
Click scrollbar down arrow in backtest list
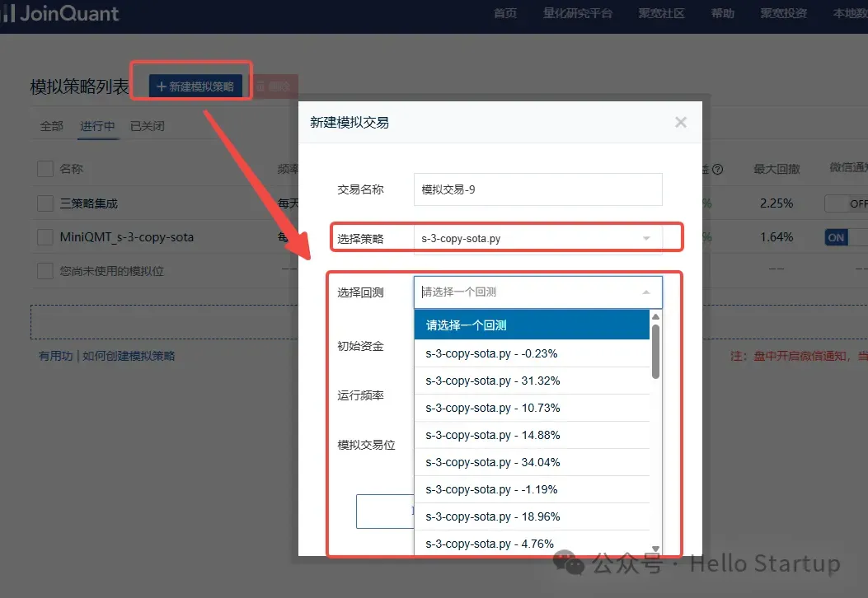[x=655, y=549]
